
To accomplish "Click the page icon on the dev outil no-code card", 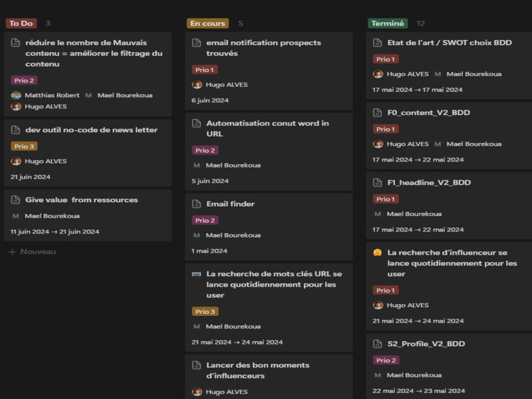I will click(x=16, y=130).
